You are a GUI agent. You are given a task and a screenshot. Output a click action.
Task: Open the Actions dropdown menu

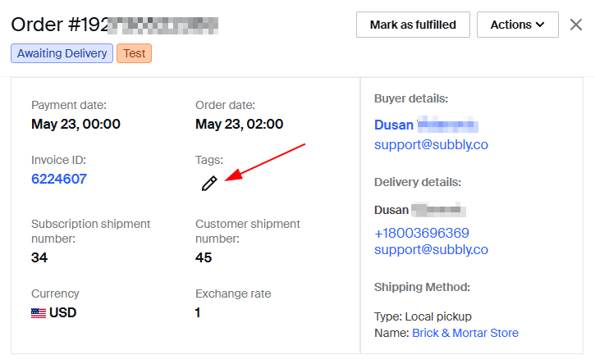(518, 25)
